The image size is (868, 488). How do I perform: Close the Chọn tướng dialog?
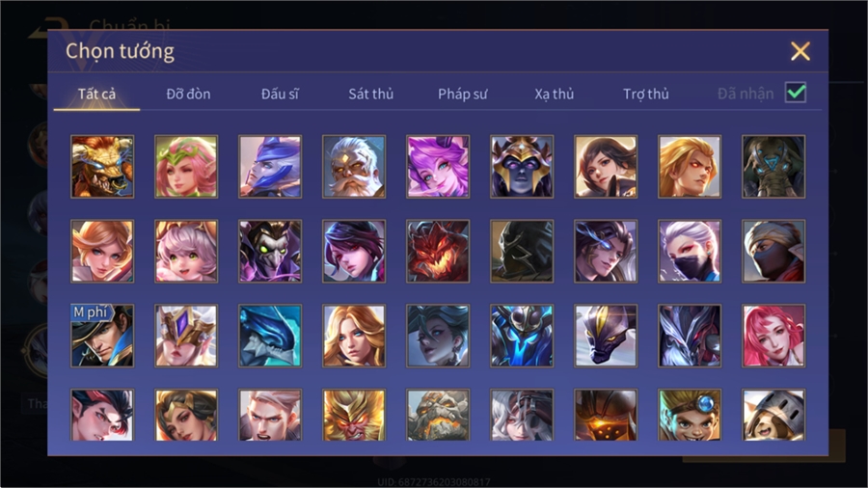[x=800, y=51]
